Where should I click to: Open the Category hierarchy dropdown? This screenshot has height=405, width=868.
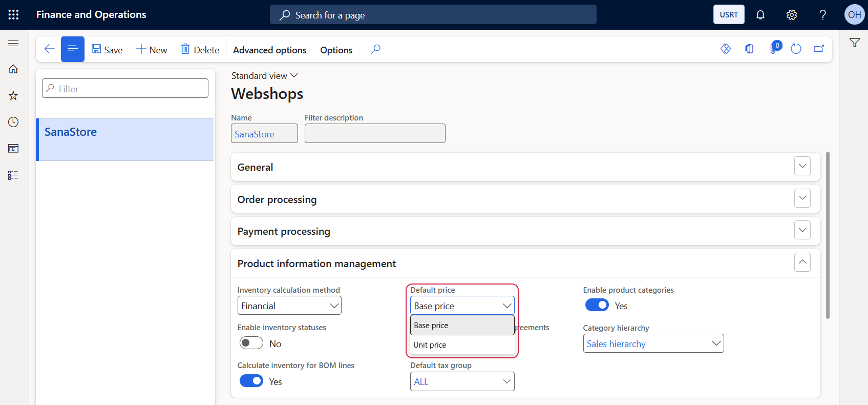point(653,343)
